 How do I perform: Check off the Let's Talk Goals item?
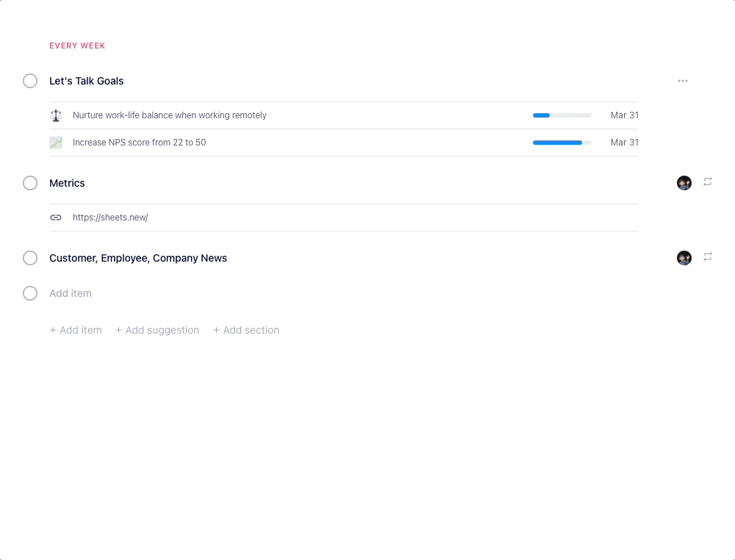(30, 81)
